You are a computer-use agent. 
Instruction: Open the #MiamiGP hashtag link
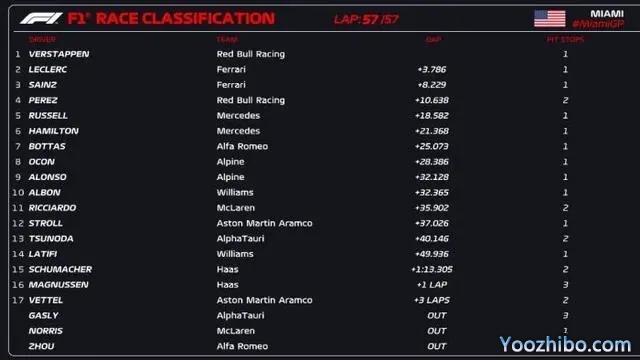(x=598, y=24)
